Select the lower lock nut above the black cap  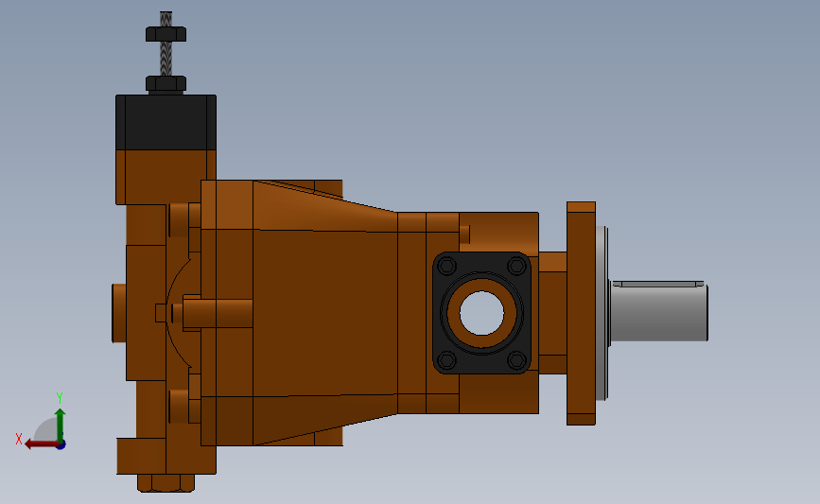[x=166, y=83]
